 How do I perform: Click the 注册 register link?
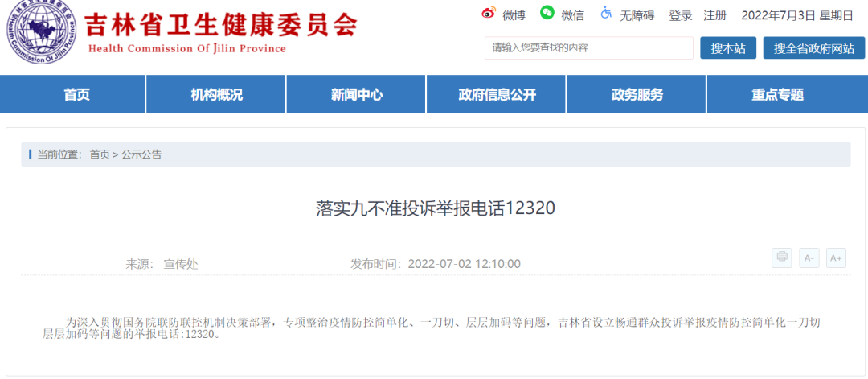point(714,15)
